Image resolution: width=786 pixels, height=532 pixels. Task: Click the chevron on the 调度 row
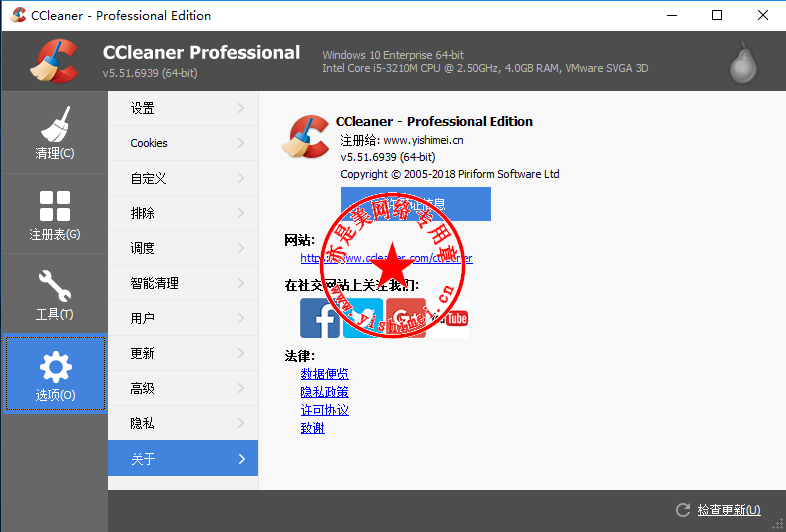point(241,248)
